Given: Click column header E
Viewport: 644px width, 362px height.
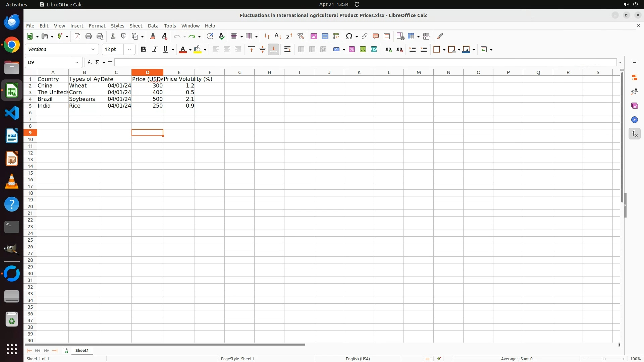Looking at the screenshot, I should click(x=179, y=72).
